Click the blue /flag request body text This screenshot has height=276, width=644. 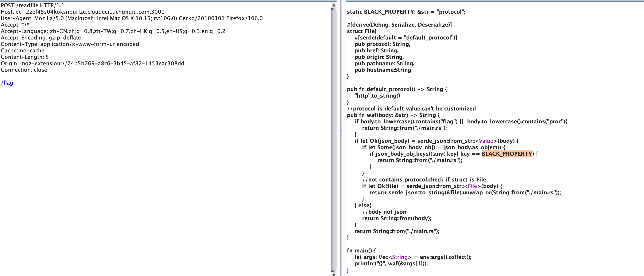7,83
